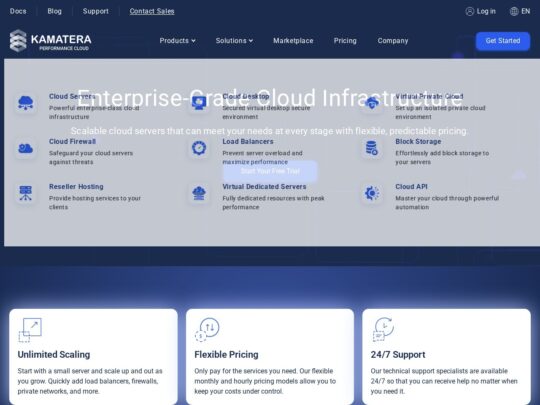The width and height of the screenshot is (540, 405).
Task: Click the Cloud Firewall icon
Action: [25, 148]
